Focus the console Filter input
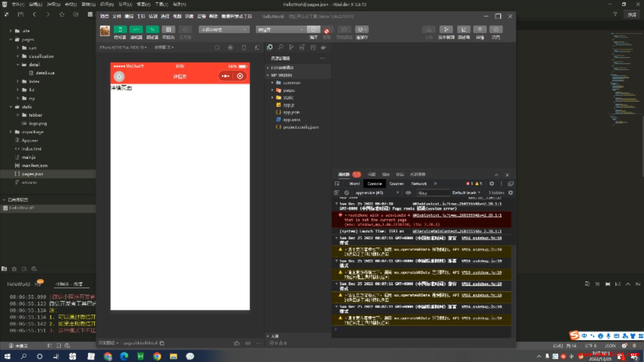644x362 pixels. pyautogui.click(x=433, y=193)
